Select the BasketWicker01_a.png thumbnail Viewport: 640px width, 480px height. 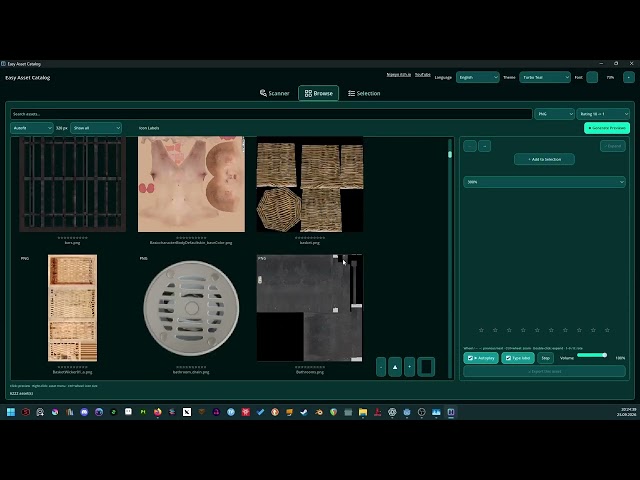(x=72, y=308)
